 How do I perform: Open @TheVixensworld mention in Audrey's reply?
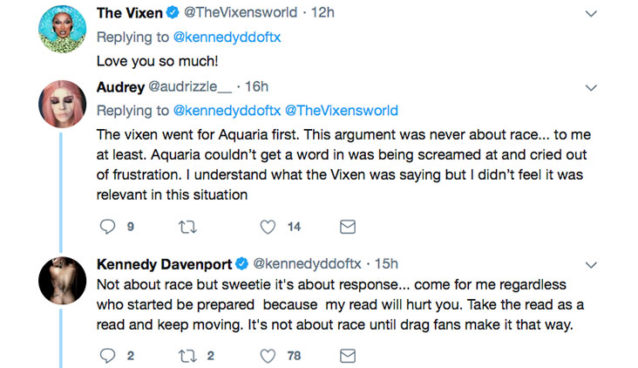tap(341, 111)
